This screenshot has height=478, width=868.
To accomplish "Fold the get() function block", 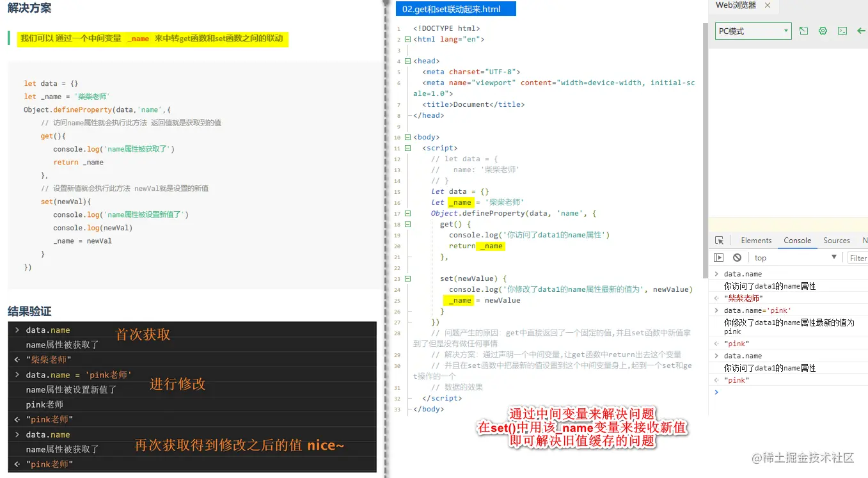I will point(408,224).
